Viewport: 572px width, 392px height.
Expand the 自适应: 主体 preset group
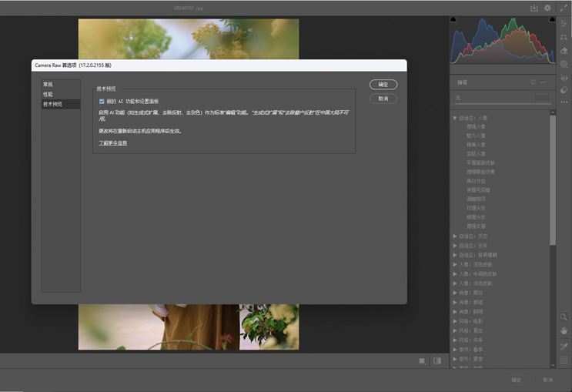tap(455, 246)
